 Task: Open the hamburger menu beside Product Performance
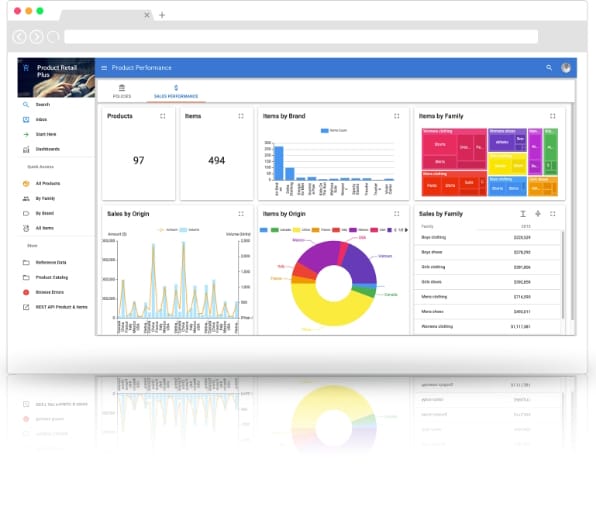104,68
